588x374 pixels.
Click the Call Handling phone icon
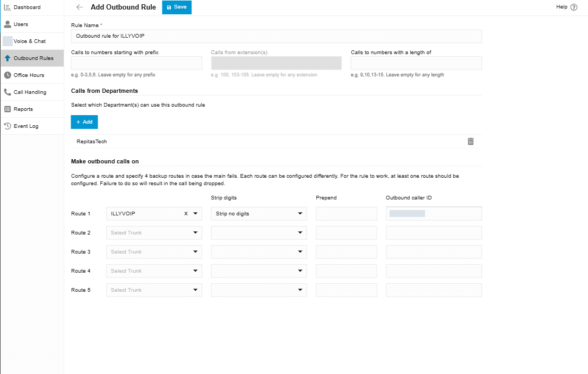click(7, 92)
